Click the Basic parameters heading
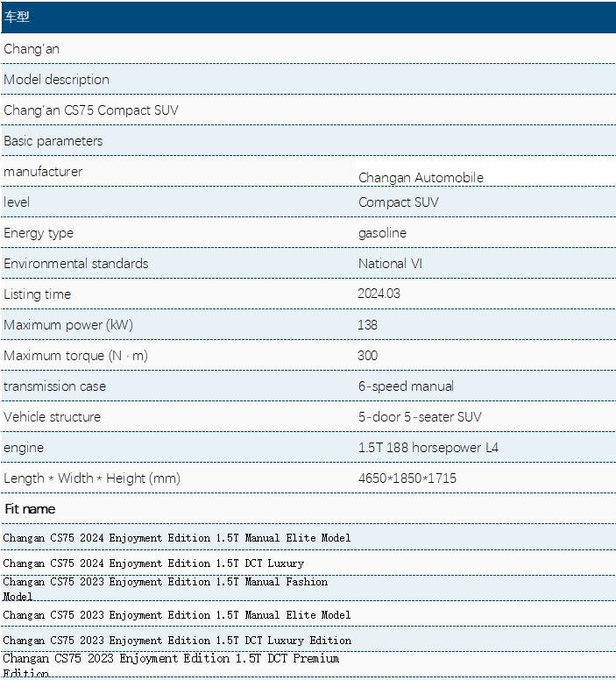This screenshot has height=680, width=616. tap(53, 141)
